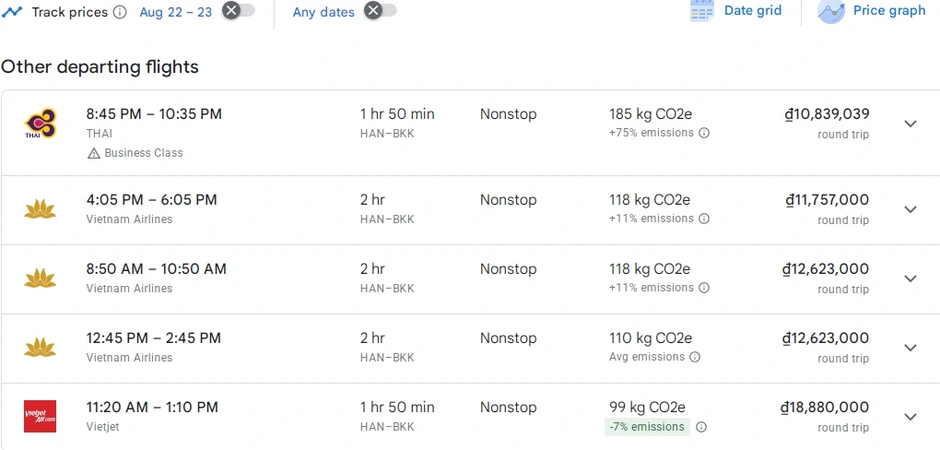Click the Other departing flights heading

point(100,67)
